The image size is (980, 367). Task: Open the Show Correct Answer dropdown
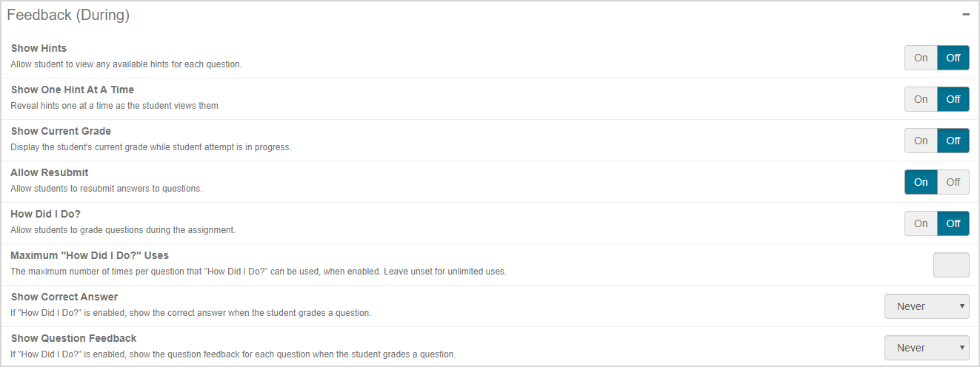[927, 306]
